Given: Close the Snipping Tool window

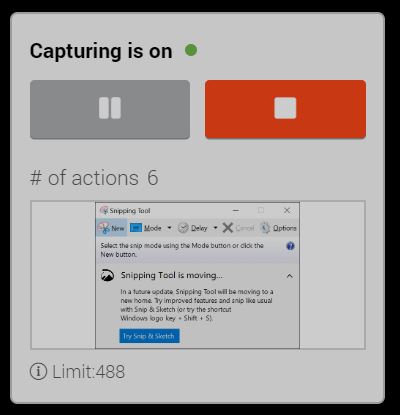Looking at the screenshot, I should 287,210.
